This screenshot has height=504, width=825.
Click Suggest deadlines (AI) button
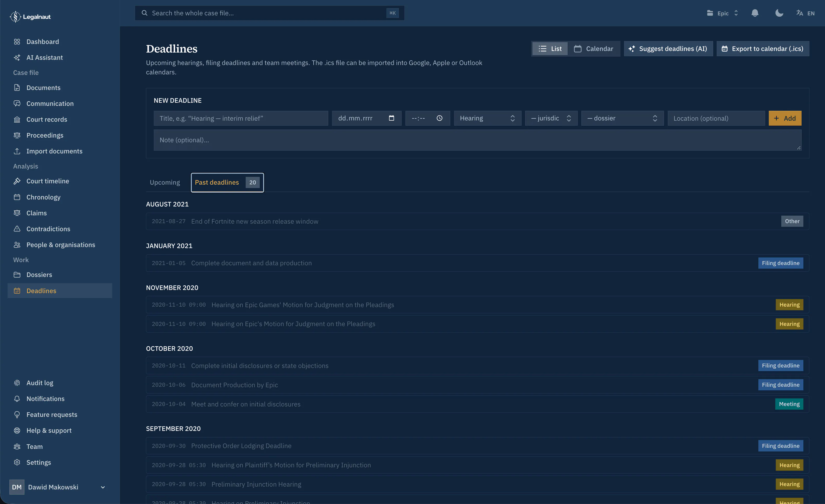[668, 49]
